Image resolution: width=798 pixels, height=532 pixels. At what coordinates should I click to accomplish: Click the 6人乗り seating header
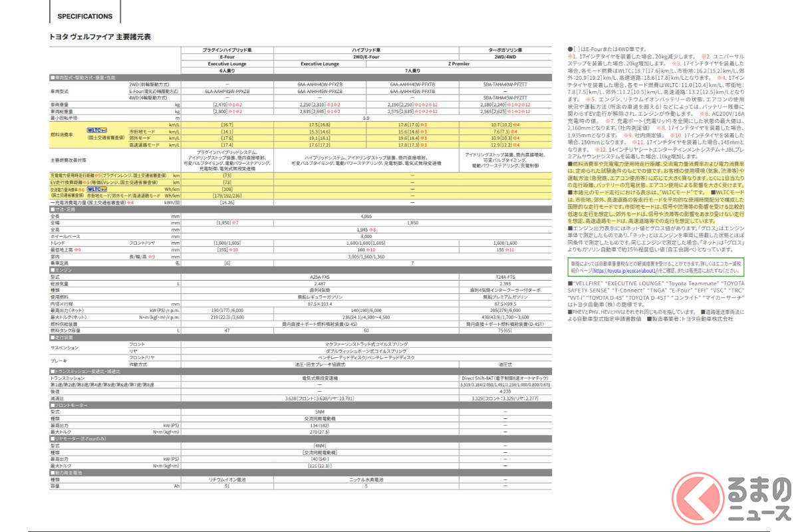[227, 71]
